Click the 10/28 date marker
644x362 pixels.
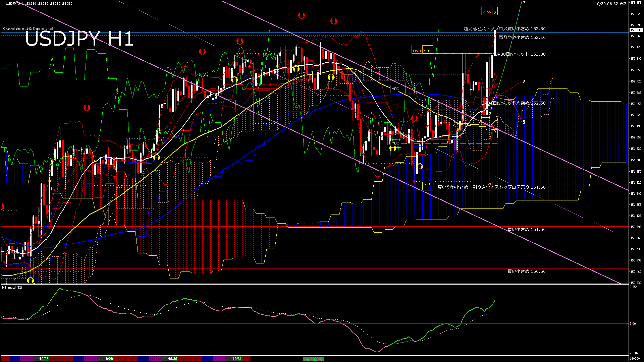44,359
